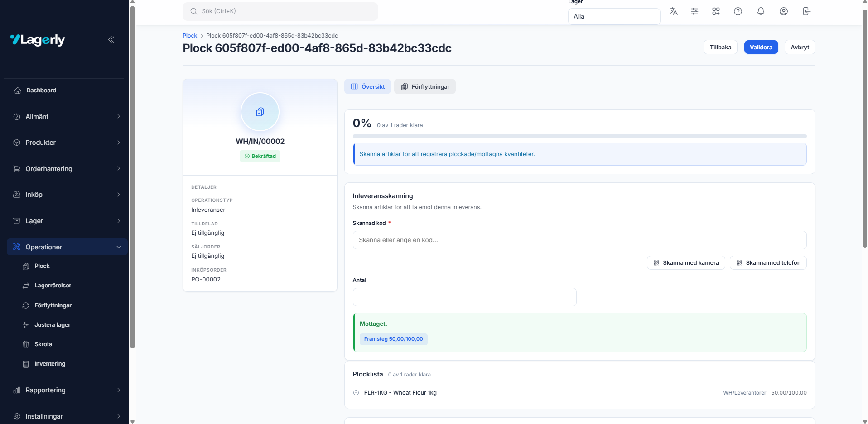The width and height of the screenshot is (868, 424).
Task: Expand the Rapportering sidebar menu
Action: coord(66,390)
